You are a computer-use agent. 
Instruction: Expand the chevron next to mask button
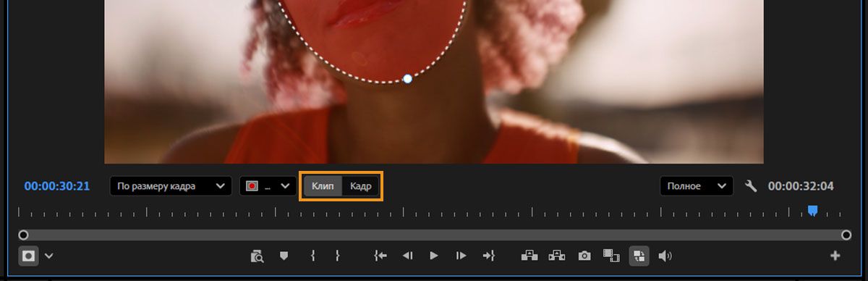(48, 256)
